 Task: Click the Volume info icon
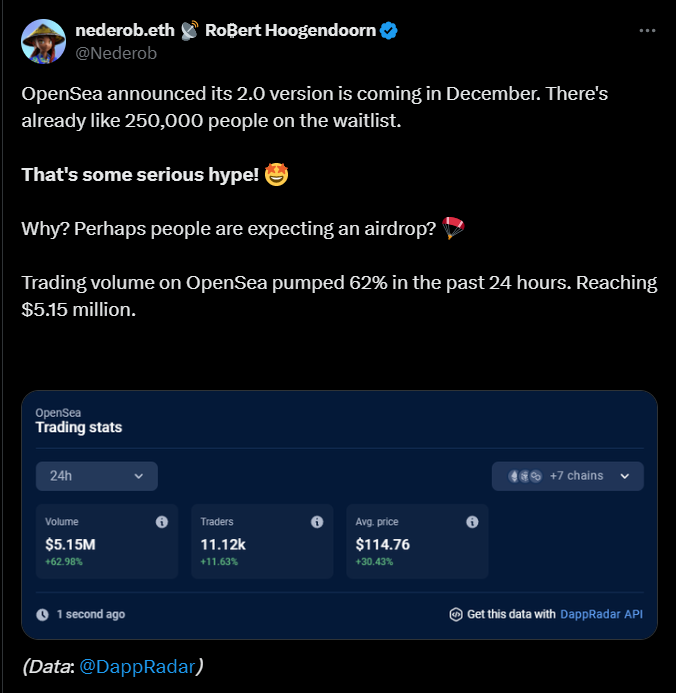pos(162,522)
